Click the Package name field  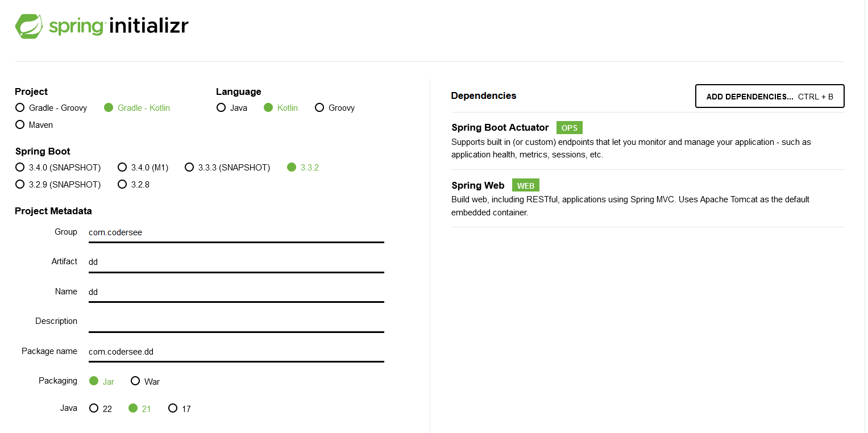(x=236, y=352)
